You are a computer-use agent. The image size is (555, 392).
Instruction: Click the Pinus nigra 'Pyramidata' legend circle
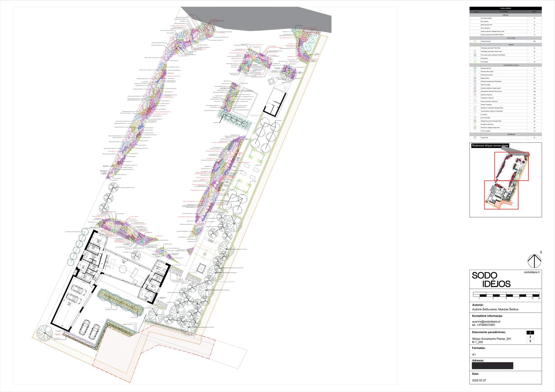pyautogui.click(x=475, y=55)
